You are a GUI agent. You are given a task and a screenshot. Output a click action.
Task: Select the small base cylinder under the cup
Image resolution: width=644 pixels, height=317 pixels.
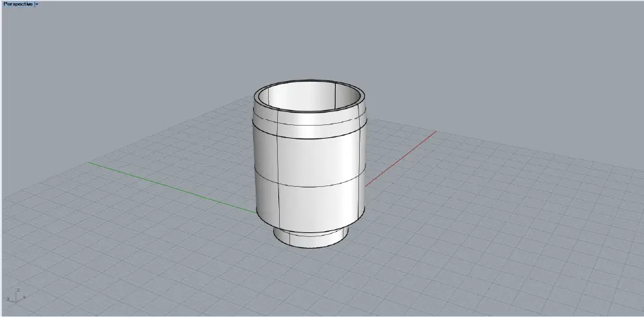pyautogui.click(x=311, y=238)
